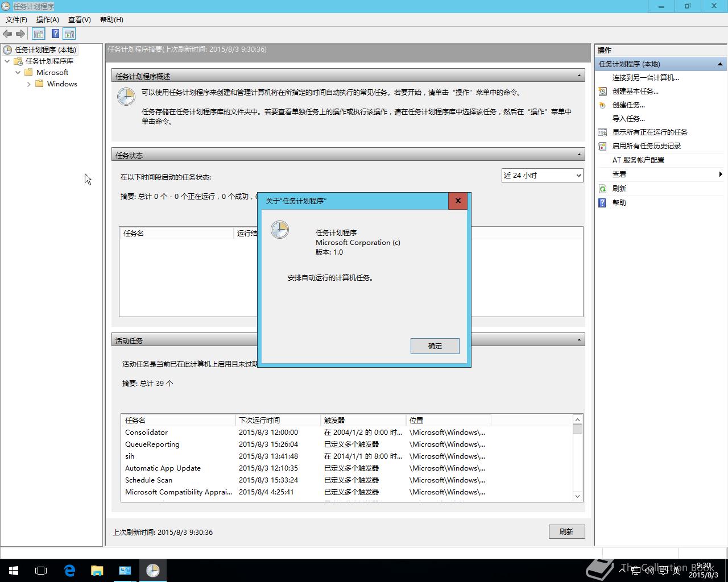The image size is (728, 582).
Task: Click the Forward arrow in the toolbar
Action: (20, 34)
